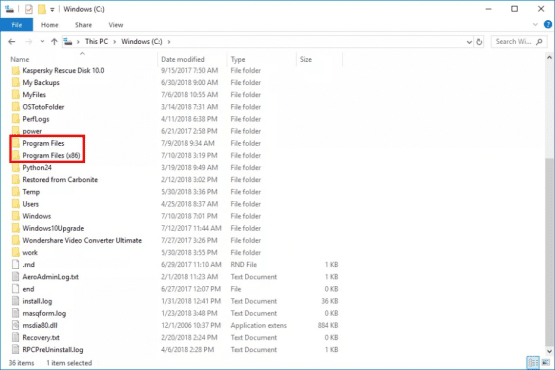Click the Back navigation arrow
The image size is (555, 370).
pyautogui.click(x=12, y=42)
